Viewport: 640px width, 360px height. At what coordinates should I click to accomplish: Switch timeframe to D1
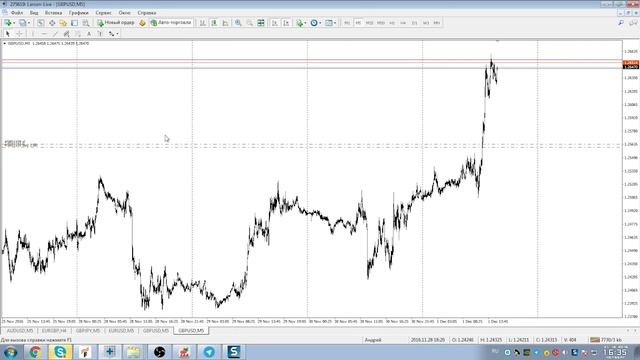tap(414, 23)
